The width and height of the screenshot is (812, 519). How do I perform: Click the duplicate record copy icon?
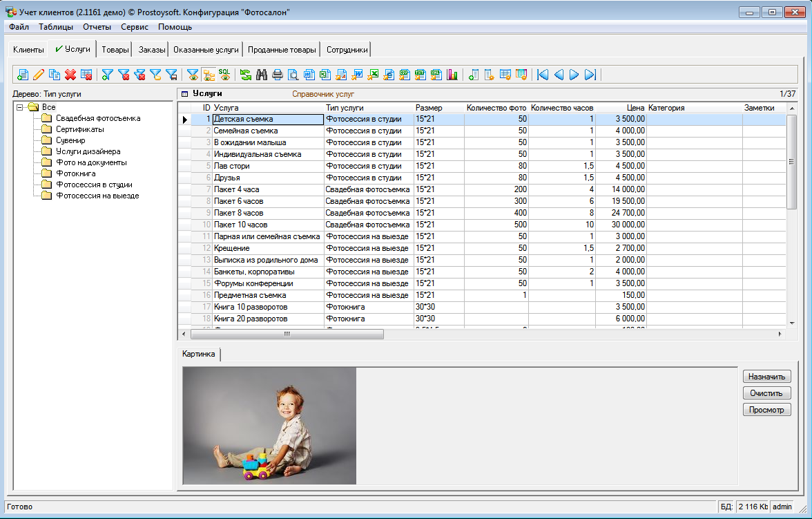(x=55, y=75)
